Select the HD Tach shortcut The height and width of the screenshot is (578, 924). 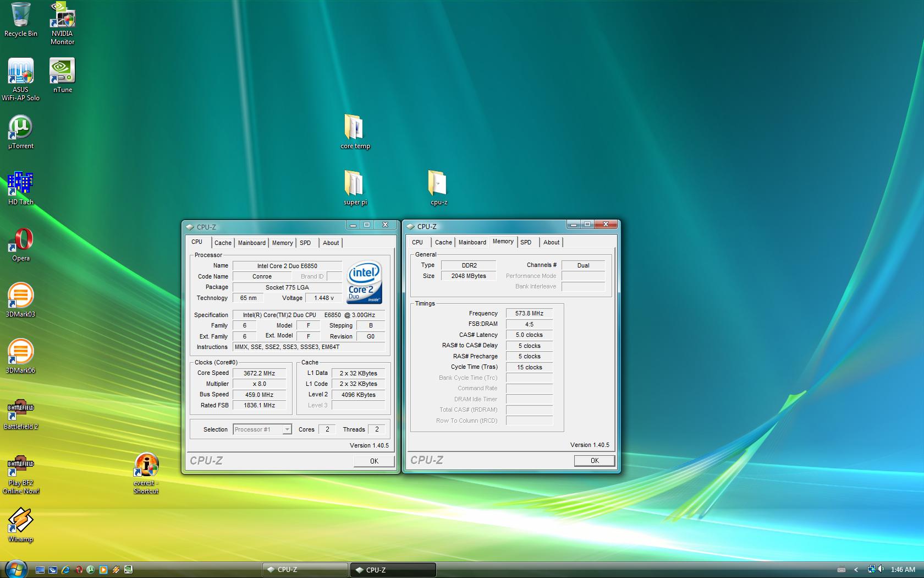click(20, 188)
